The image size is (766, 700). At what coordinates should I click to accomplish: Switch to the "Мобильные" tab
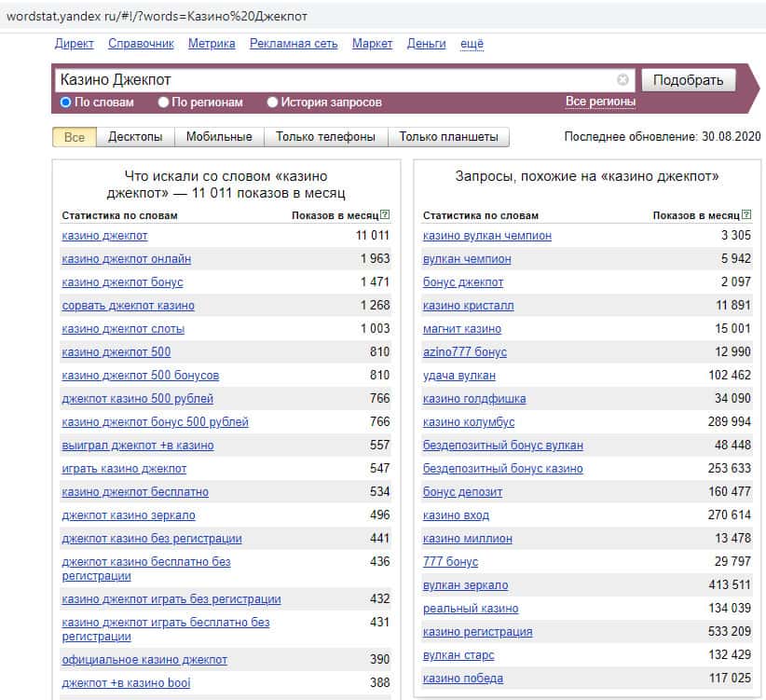click(219, 137)
